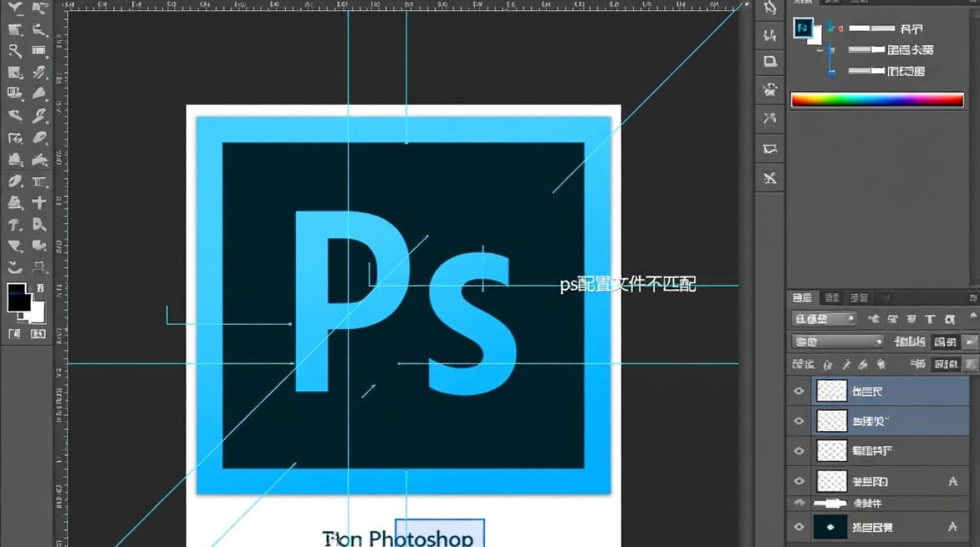Viewport: 980px width, 547px height.
Task: Switch to the second tab of the Layers panel group
Action: 830,297
